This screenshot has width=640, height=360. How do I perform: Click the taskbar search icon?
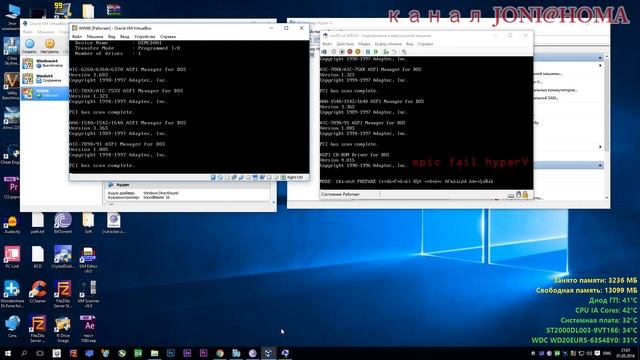24,353
